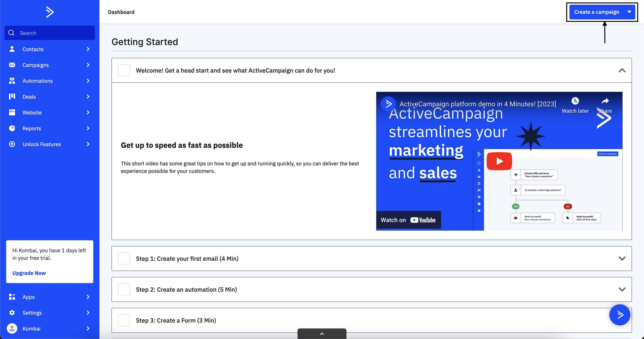Open the Apps menu item
Screen dimensions: 644x339
coord(50,297)
